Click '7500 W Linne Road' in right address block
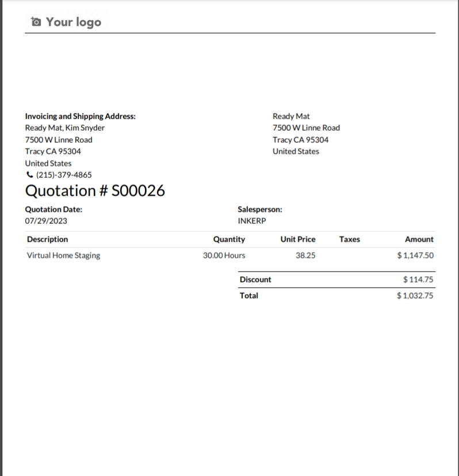 (x=306, y=128)
